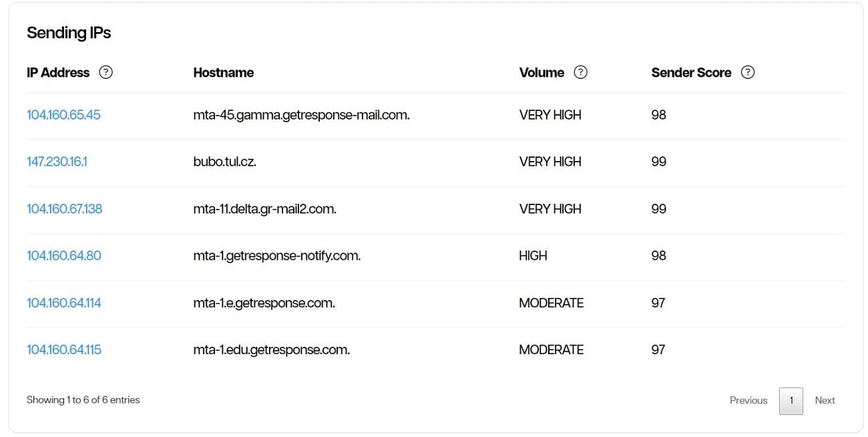Open the Sender Score help icon

click(x=748, y=72)
